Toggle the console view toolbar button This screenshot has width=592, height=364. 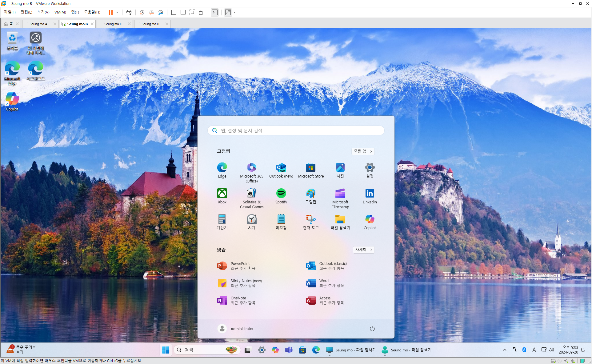click(x=215, y=12)
